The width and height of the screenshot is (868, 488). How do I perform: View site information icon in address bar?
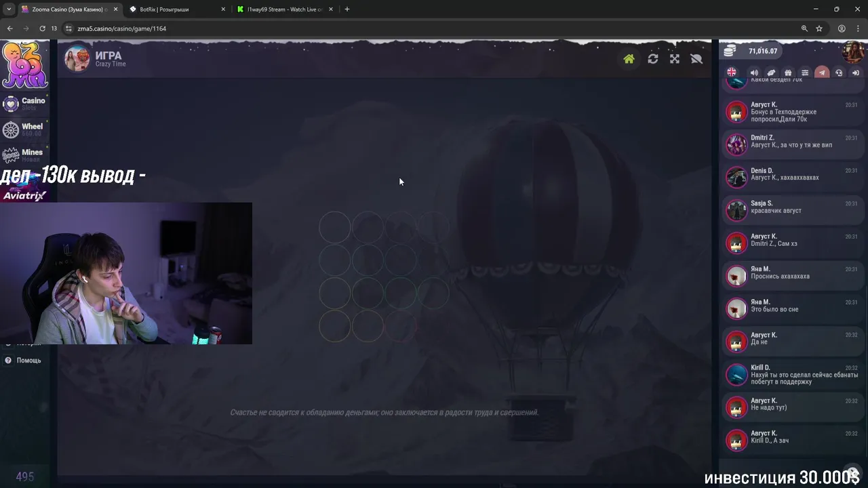tap(68, 28)
